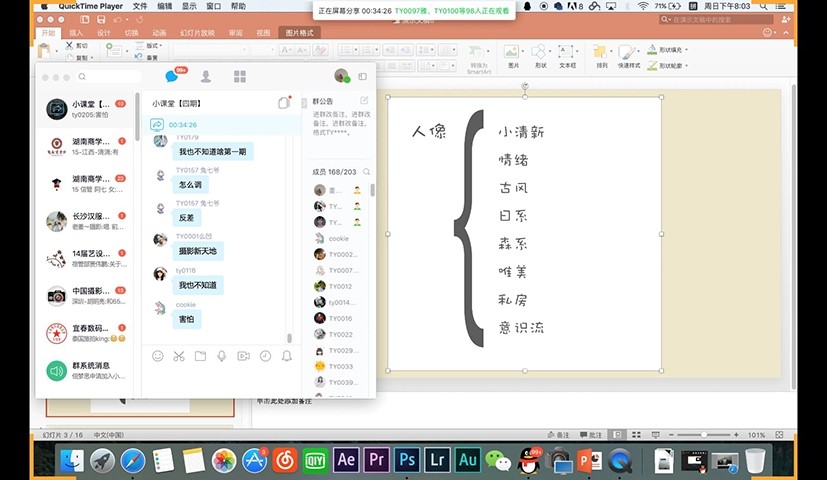Open After Effects from the dock
This screenshot has height=480, width=827.
(346, 459)
